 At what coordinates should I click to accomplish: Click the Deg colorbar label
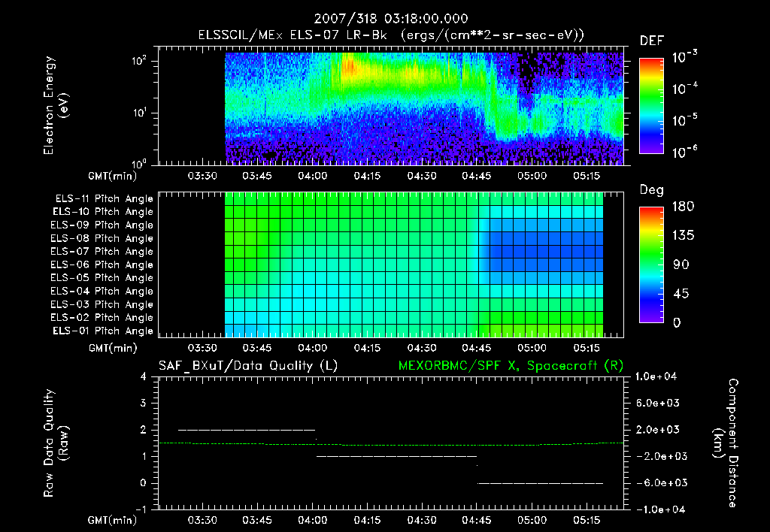(652, 190)
